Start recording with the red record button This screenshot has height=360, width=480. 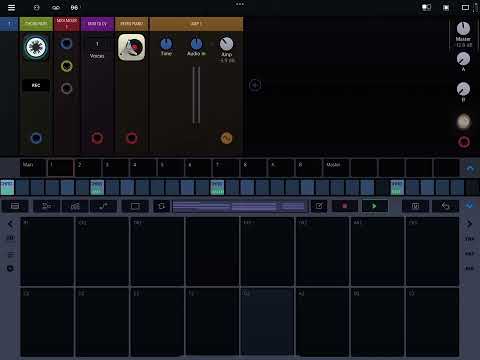coord(345,206)
